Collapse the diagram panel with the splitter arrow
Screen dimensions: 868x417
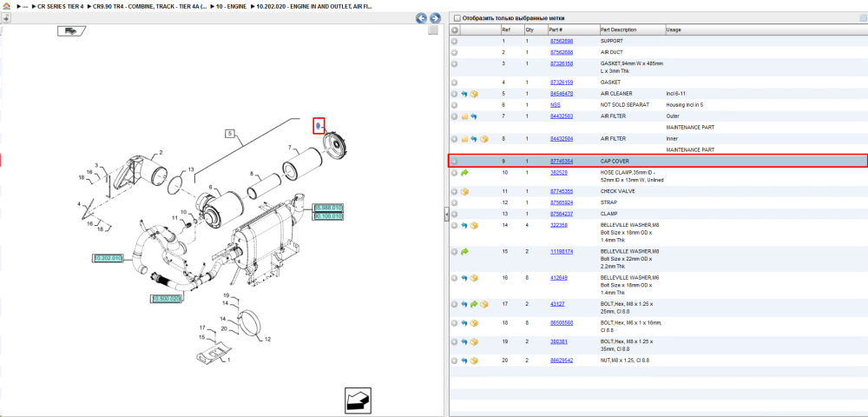446,215
